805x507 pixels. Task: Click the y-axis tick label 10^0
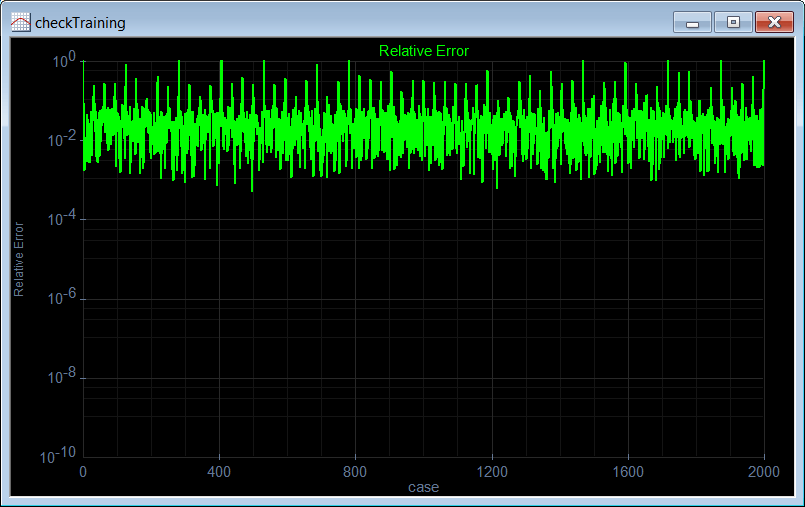(64, 60)
